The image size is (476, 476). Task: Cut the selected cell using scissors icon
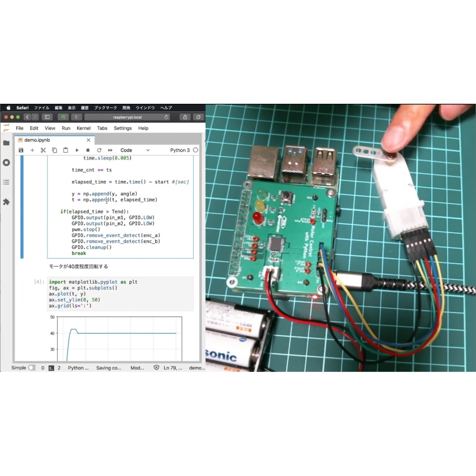click(43, 150)
